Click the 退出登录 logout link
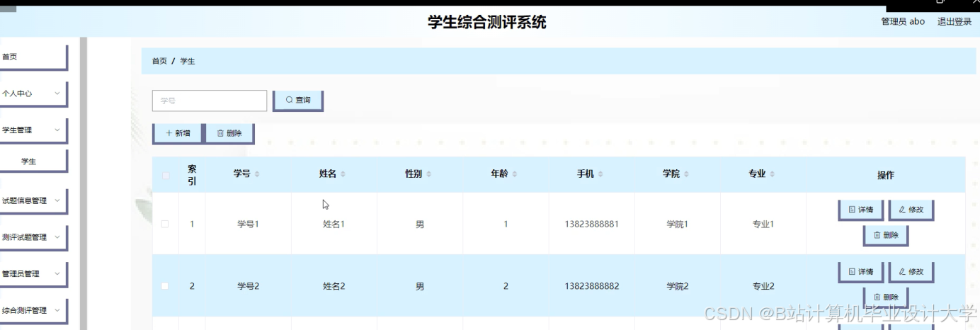Image resolution: width=980 pixels, height=330 pixels. pyautogui.click(x=954, y=22)
